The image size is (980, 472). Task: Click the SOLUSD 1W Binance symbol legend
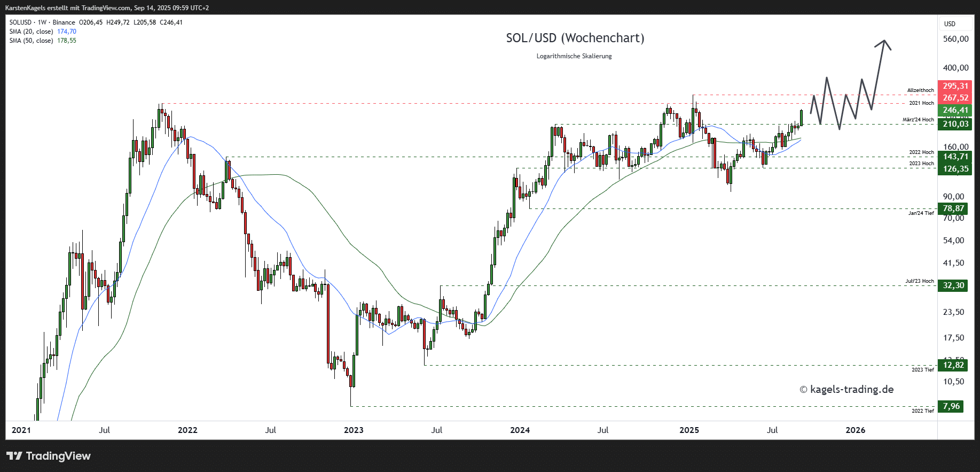click(42, 22)
